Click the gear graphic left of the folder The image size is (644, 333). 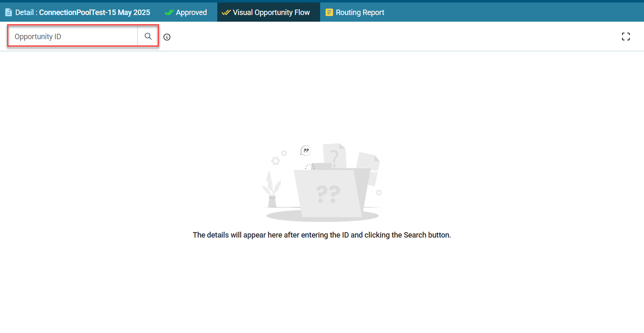point(276,160)
